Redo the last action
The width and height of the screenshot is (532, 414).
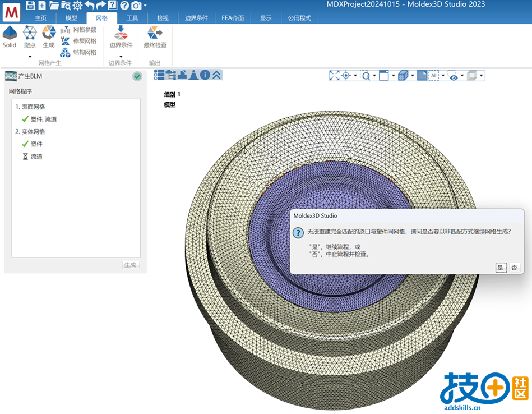coord(101,5)
